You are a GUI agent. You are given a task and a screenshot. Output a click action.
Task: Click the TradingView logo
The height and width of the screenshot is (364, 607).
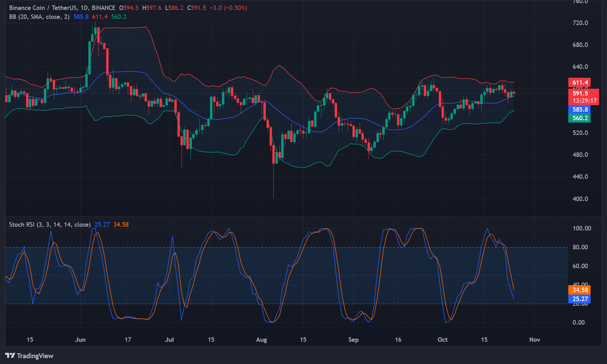pyautogui.click(x=29, y=356)
